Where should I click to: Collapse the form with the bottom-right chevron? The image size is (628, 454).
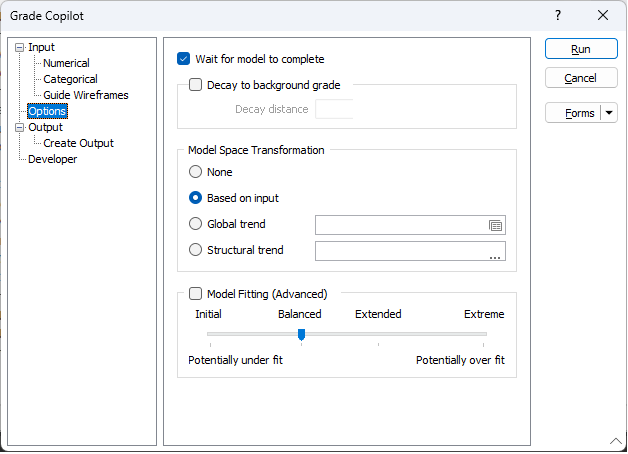pyautogui.click(x=616, y=441)
